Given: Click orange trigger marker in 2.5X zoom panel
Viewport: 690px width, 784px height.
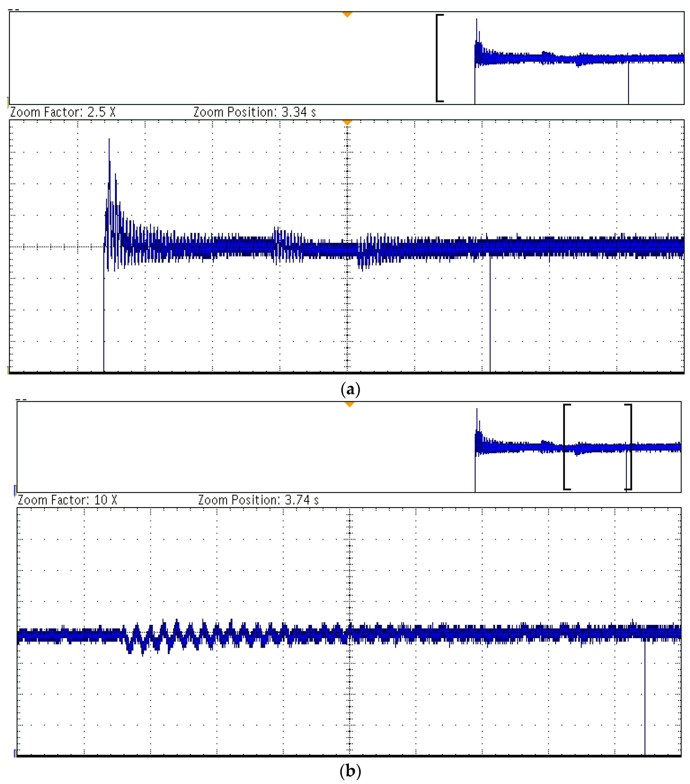Looking at the screenshot, I should pos(347,123).
